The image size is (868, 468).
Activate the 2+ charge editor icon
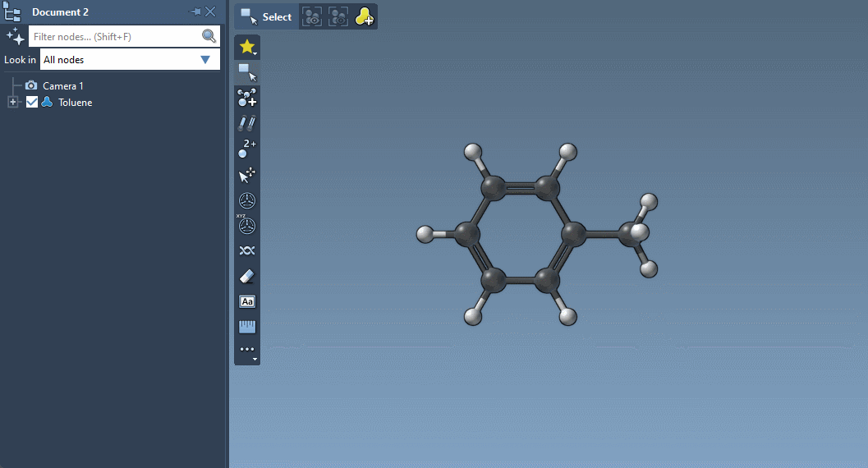coord(247,149)
